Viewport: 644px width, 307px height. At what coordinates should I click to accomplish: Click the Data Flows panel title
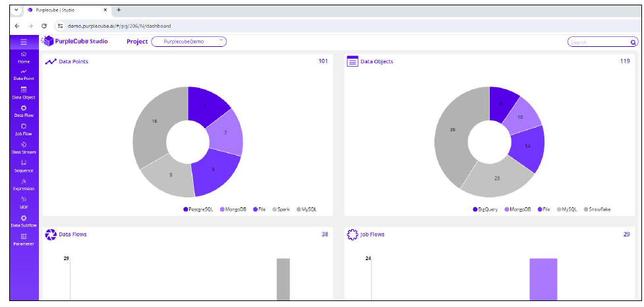click(73, 234)
